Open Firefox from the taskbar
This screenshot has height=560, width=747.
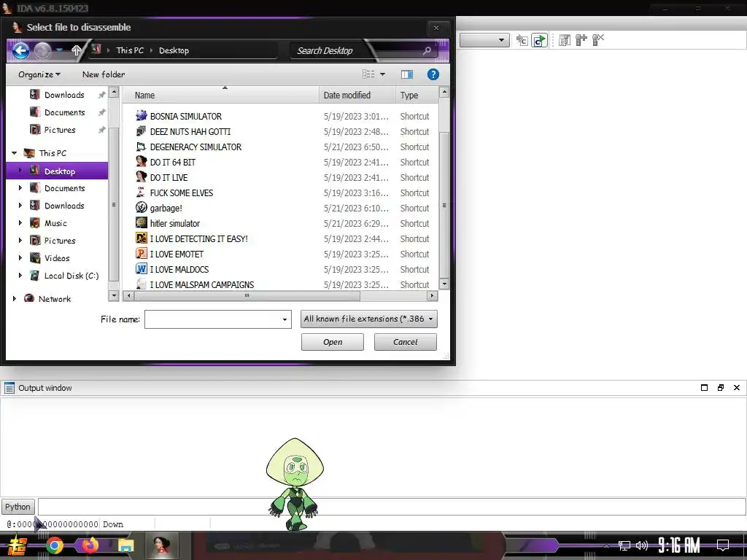pyautogui.click(x=90, y=545)
